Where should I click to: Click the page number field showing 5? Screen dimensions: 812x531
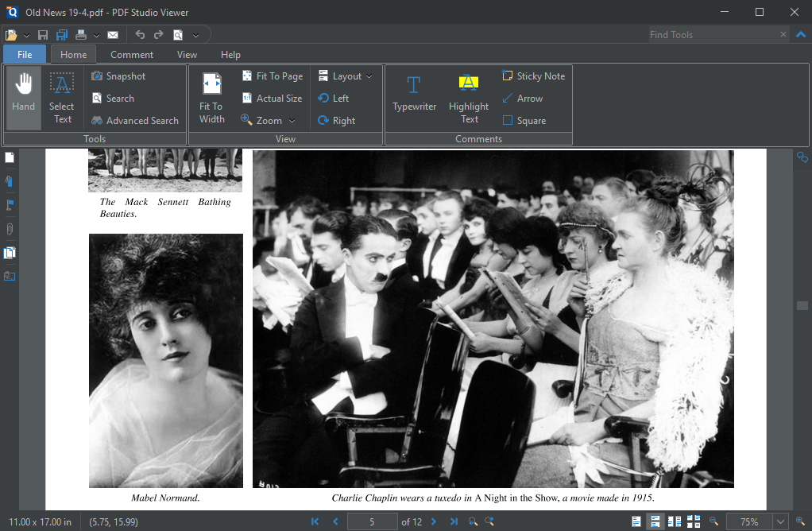372,521
